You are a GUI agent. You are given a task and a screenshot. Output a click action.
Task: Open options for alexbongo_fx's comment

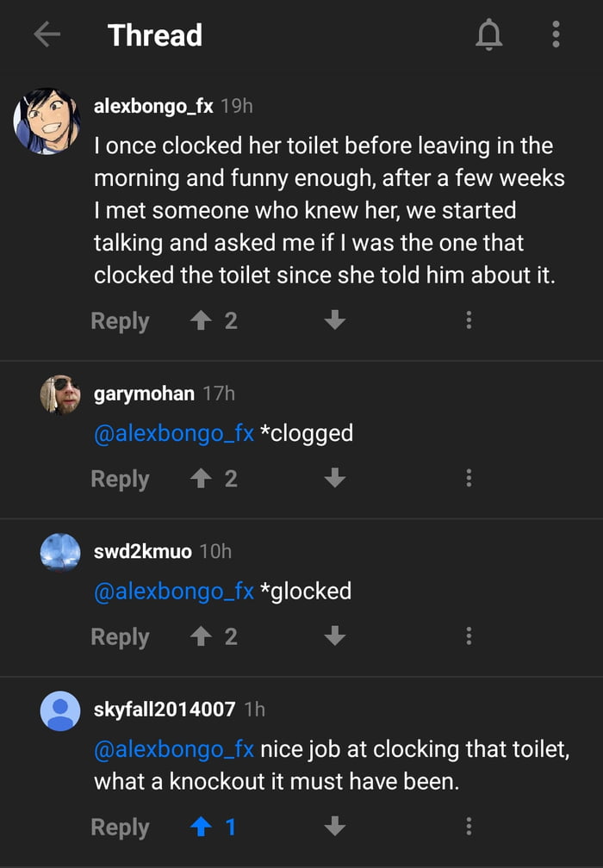click(x=469, y=321)
